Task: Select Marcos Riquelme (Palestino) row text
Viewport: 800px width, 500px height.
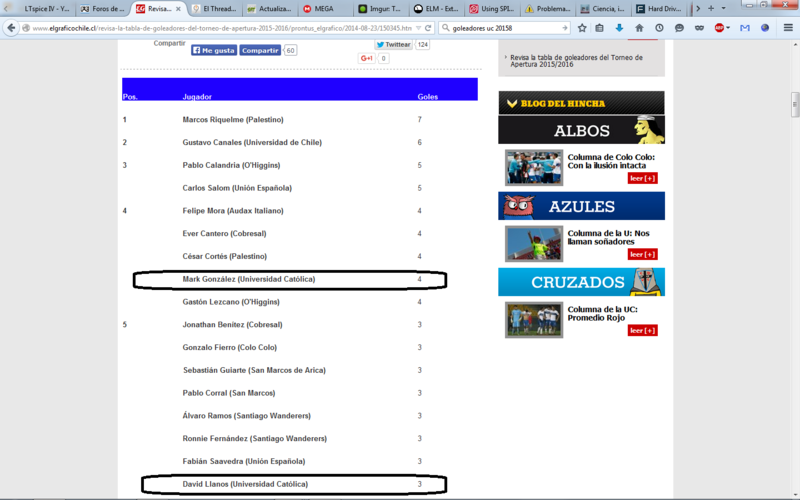Action: click(x=233, y=119)
